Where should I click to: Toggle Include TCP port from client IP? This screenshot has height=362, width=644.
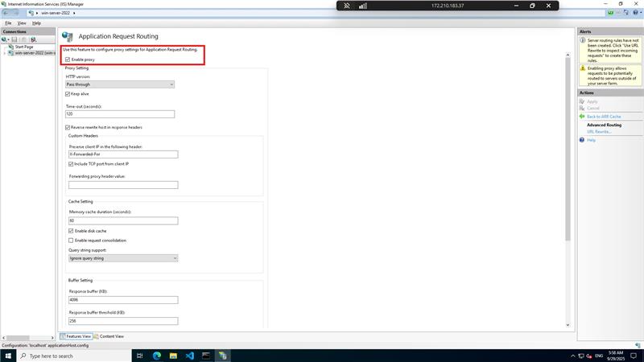(x=71, y=164)
